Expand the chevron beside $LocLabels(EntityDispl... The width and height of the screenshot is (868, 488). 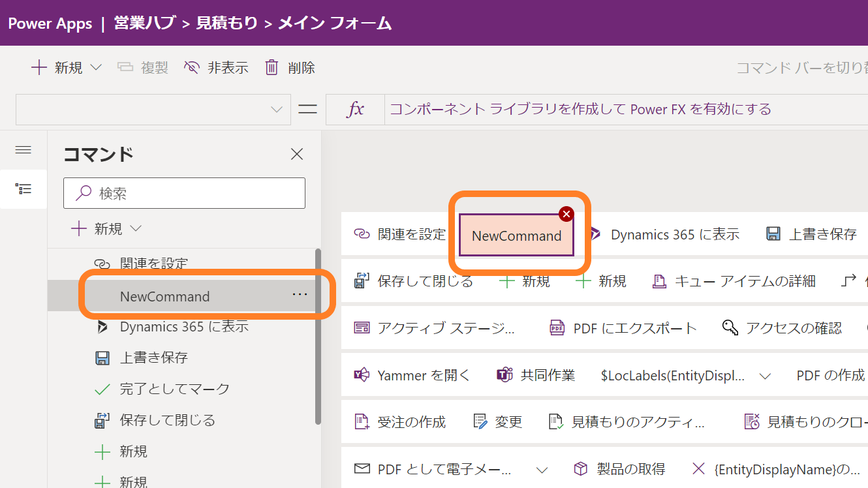click(766, 376)
